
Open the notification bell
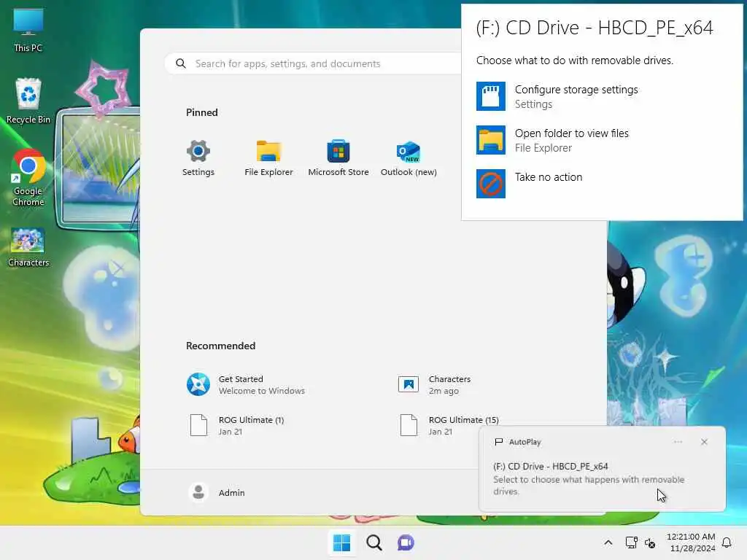pyautogui.click(x=727, y=542)
